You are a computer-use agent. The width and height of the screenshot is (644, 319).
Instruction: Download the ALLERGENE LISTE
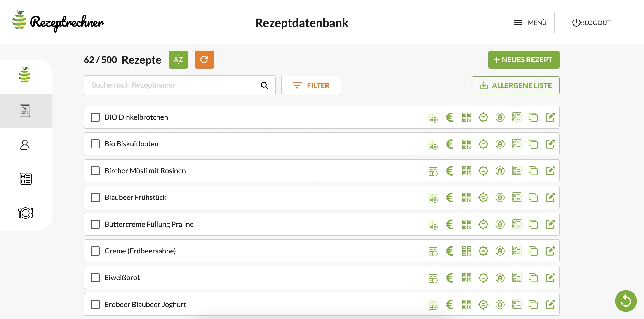[515, 85]
